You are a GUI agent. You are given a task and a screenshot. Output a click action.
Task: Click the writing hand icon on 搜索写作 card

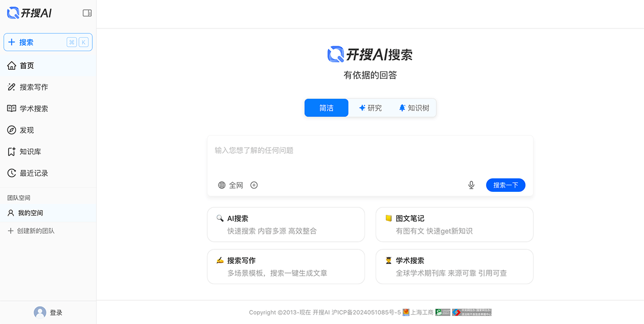[x=220, y=260]
